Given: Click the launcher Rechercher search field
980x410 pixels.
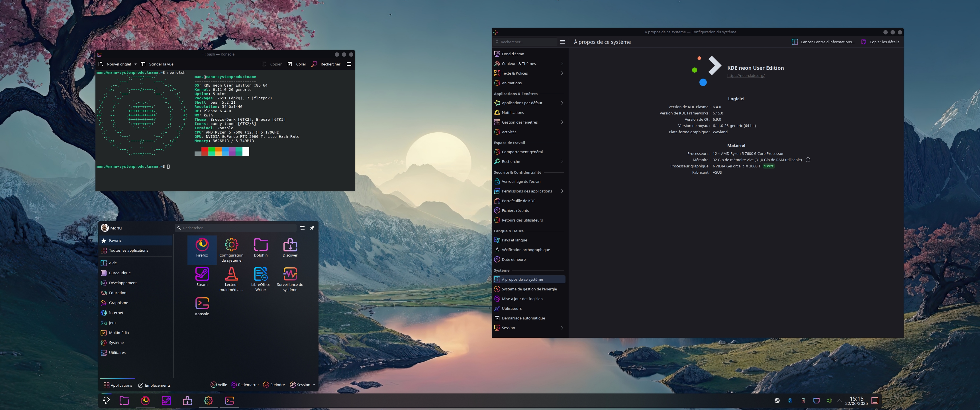Looking at the screenshot, I should (236, 228).
